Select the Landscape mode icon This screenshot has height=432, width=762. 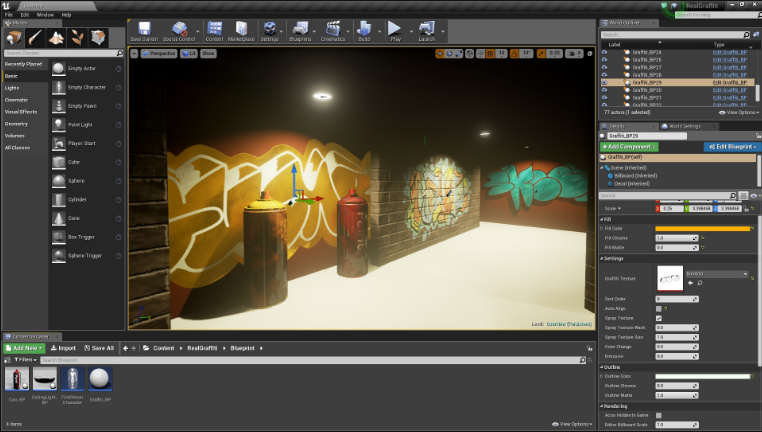coord(56,37)
